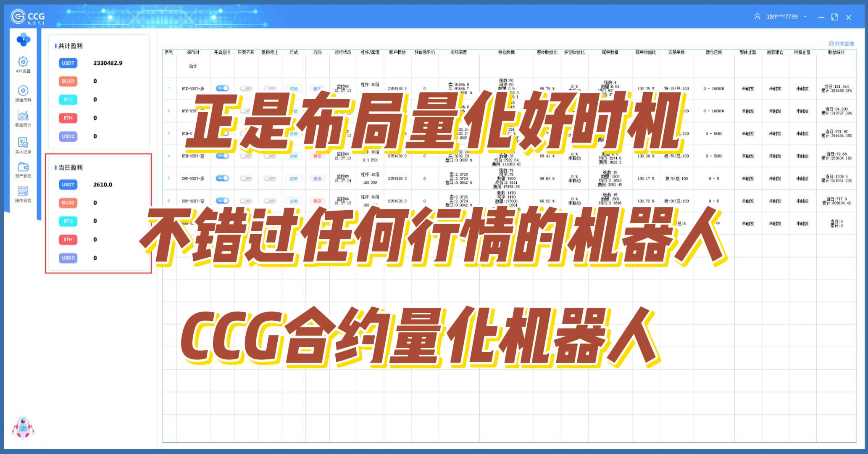Turn off monitoring for BTC-USDT-多 row
The width and height of the screenshot is (868, 454).
click(x=222, y=88)
